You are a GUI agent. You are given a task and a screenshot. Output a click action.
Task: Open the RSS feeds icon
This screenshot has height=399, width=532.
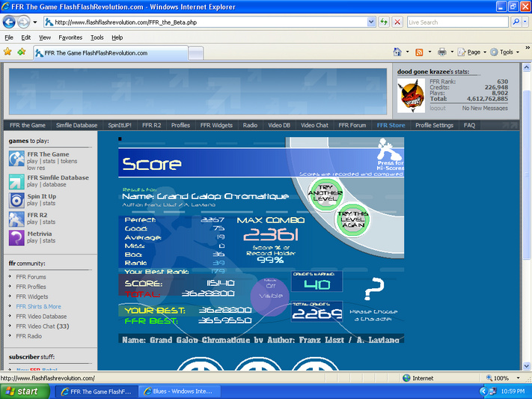coord(419,52)
